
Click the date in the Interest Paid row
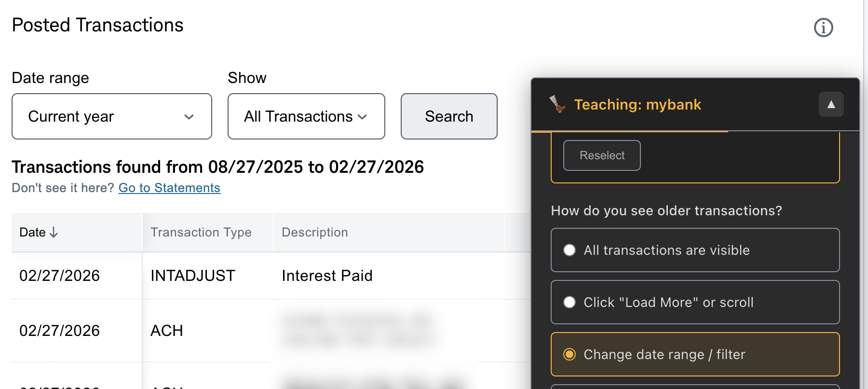point(60,276)
